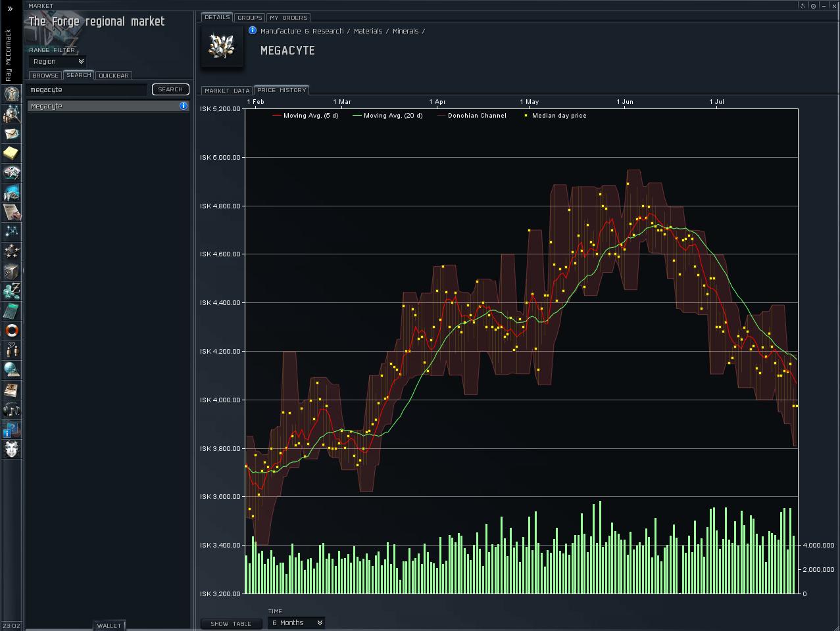
Task: Click the Search button
Action: (170, 89)
